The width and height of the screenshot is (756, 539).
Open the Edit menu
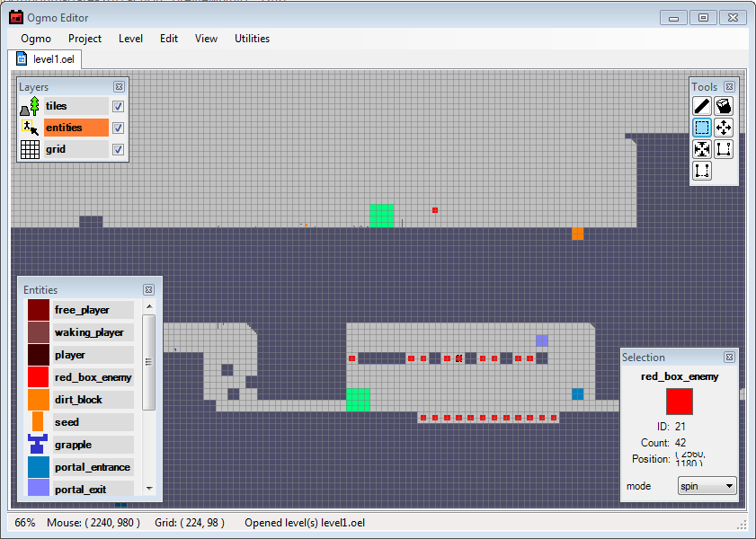169,39
